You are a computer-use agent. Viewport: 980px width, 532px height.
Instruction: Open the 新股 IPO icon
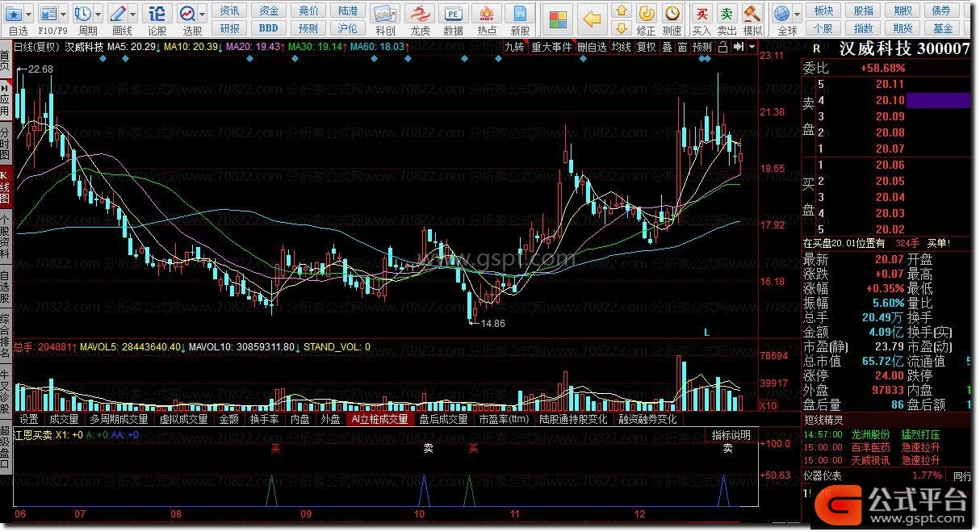pos(521,14)
